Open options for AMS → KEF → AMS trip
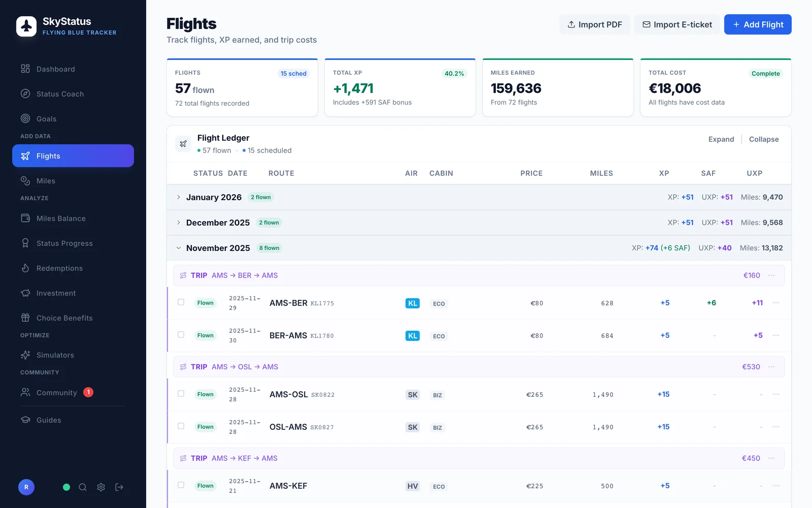This screenshot has width=812, height=508. point(771,458)
